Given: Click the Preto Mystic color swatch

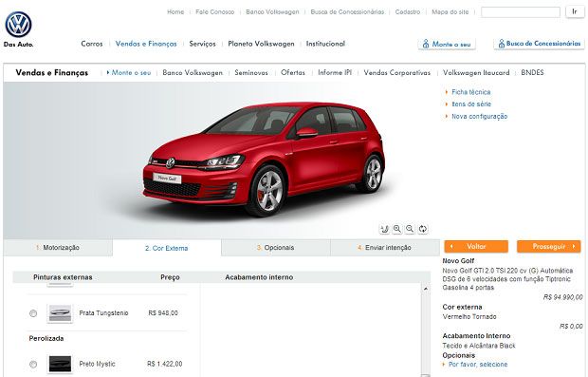Looking at the screenshot, I should [x=60, y=364].
